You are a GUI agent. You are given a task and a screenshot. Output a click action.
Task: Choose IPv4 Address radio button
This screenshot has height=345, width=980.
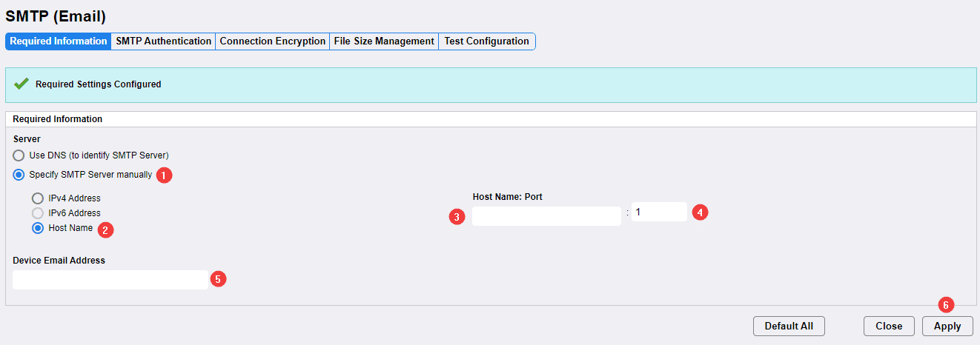point(38,198)
